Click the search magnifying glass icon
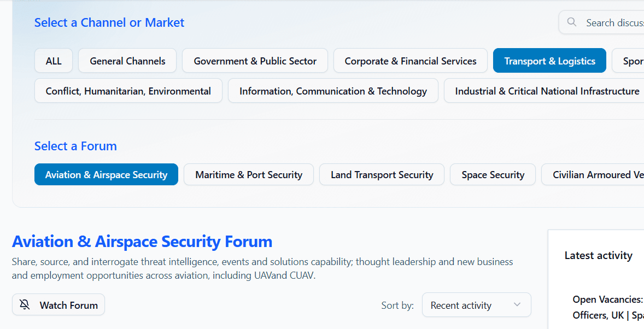Image resolution: width=644 pixels, height=329 pixels. point(572,22)
